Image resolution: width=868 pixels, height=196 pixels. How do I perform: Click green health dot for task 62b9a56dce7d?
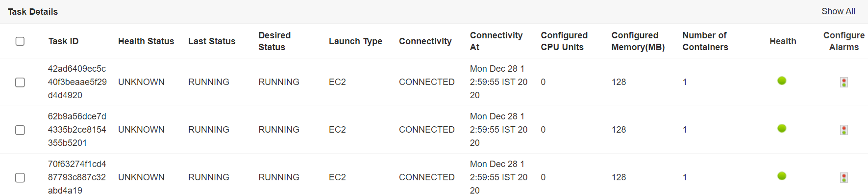pos(782,128)
